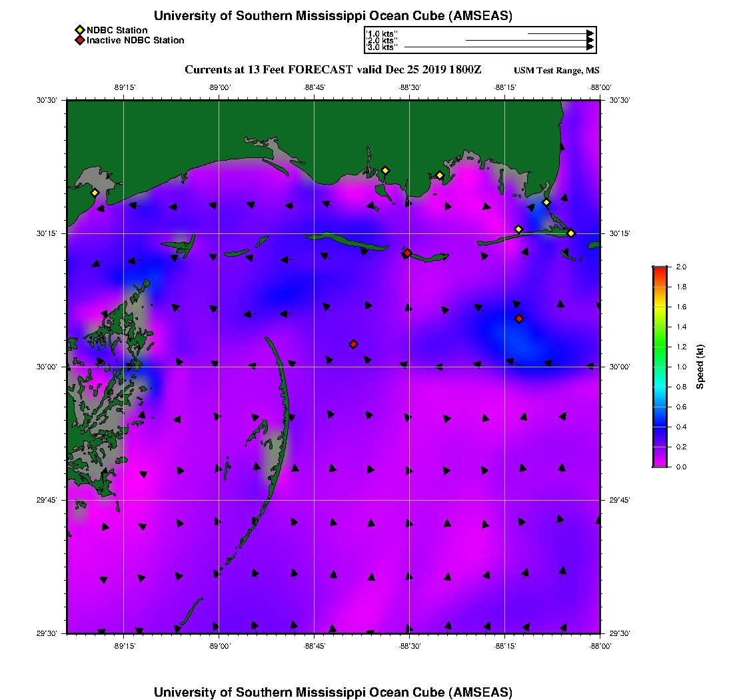Click the 2.0 kts scale label
The image size is (733, 700).
[382, 41]
